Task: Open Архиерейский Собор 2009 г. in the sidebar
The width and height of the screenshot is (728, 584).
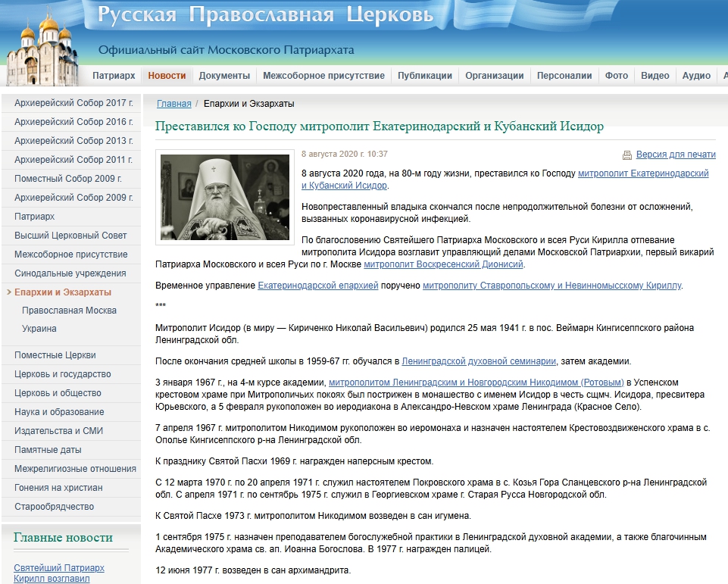Action: (73, 198)
